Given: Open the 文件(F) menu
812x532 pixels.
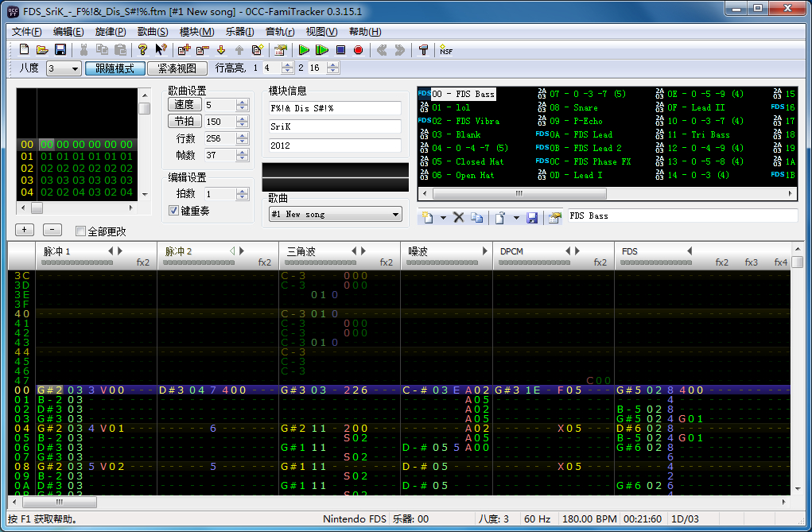Looking at the screenshot, I should pos(26,32).
